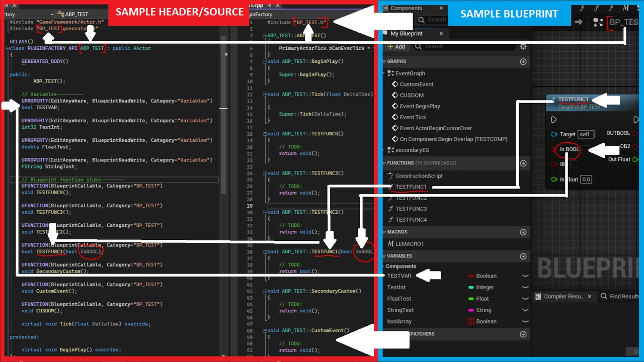This screenshot has height=362, width=644.
Task: Open My Blueprint settings gear
Action: click(523, 46)
